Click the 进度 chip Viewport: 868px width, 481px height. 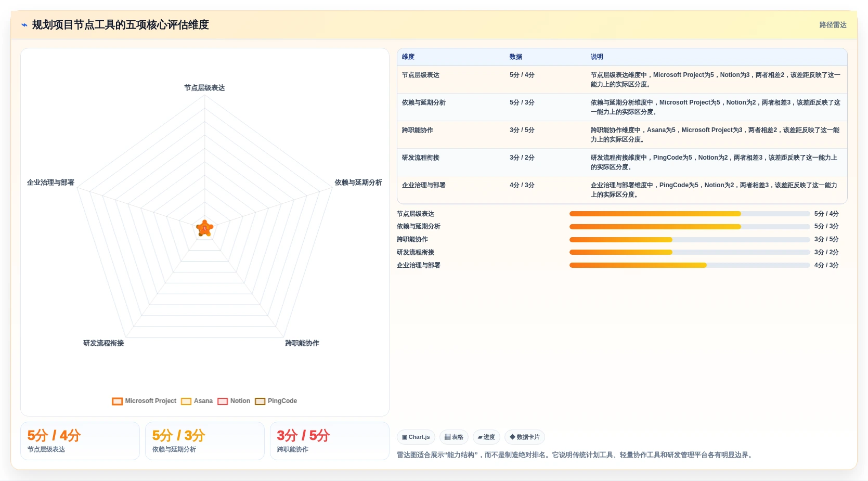[486, 437]
